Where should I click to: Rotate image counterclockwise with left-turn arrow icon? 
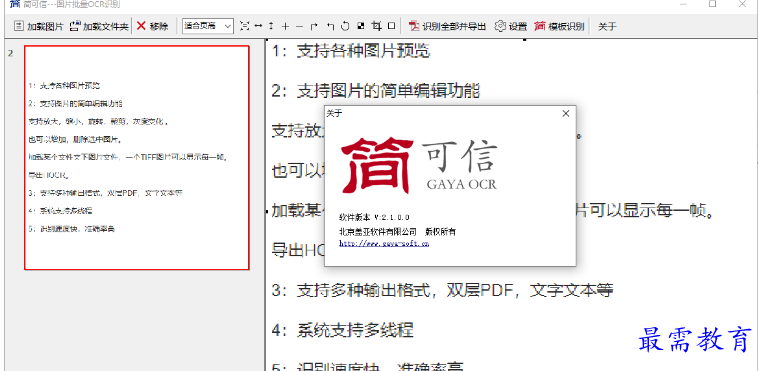tap(330, 26)
